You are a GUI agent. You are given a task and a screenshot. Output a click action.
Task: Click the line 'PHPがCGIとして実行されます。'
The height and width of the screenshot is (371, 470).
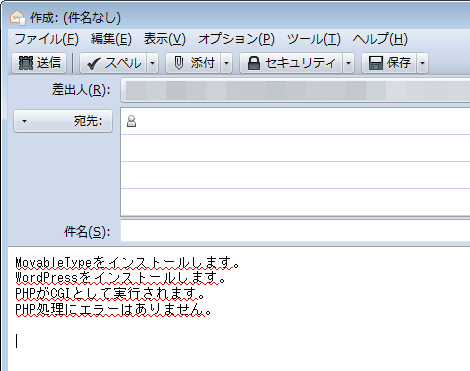pyautogui.click(x=110, y=293)
